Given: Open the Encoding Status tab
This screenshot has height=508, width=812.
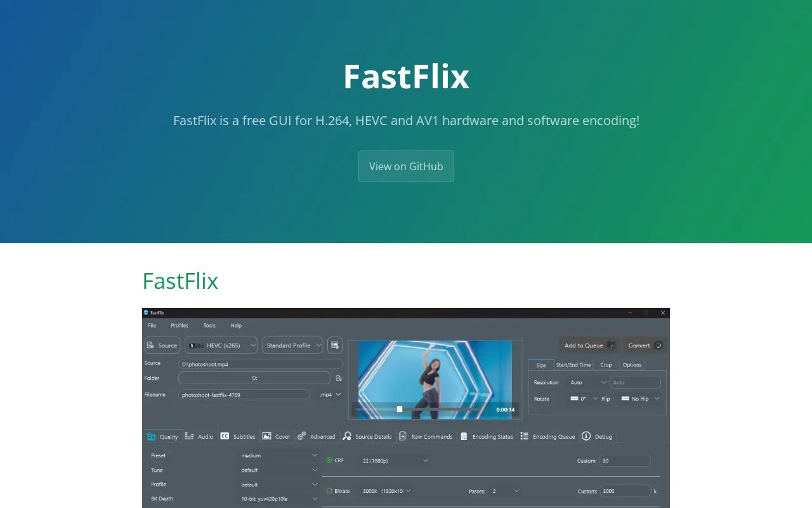Looking at the screenshot, I should tap(487, 436).
